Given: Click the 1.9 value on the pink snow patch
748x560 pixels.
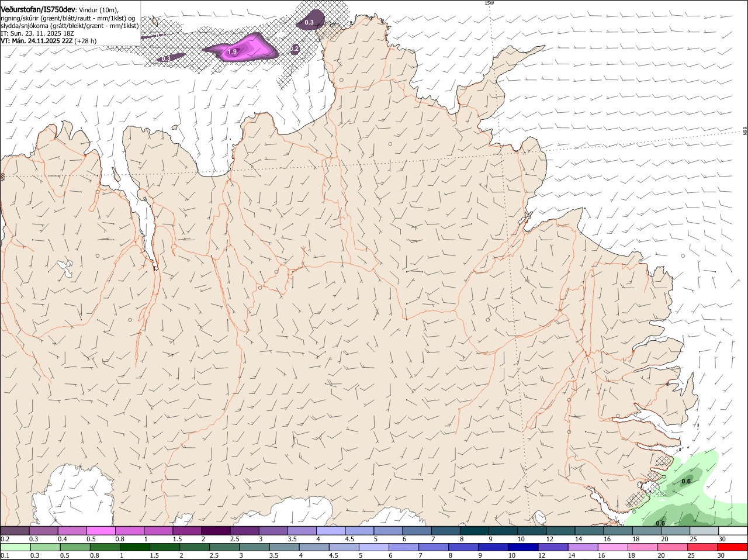Looking at the screenshot, I should (x=232, y=52).
